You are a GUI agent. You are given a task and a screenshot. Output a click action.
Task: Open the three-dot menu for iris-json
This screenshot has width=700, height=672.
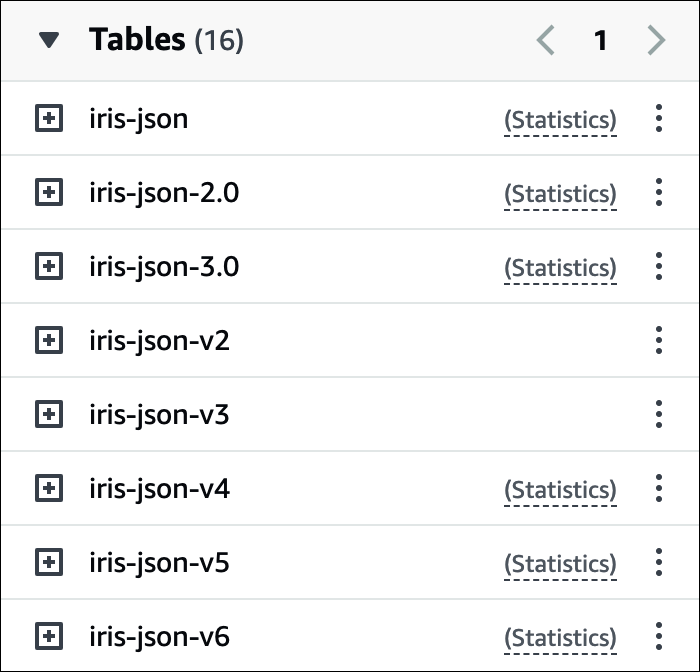coord(658,119)
